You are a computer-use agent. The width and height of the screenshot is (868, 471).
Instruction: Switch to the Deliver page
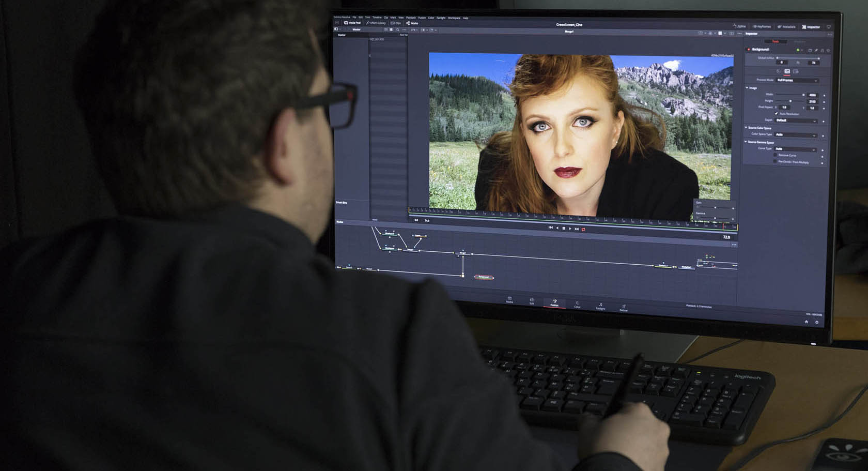click(624, 308)
